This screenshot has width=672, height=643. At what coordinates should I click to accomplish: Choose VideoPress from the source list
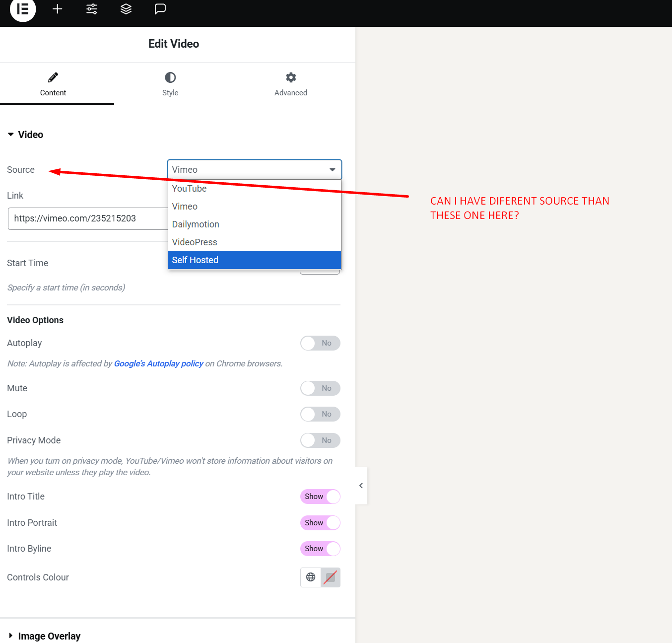[x=255, y=242]
